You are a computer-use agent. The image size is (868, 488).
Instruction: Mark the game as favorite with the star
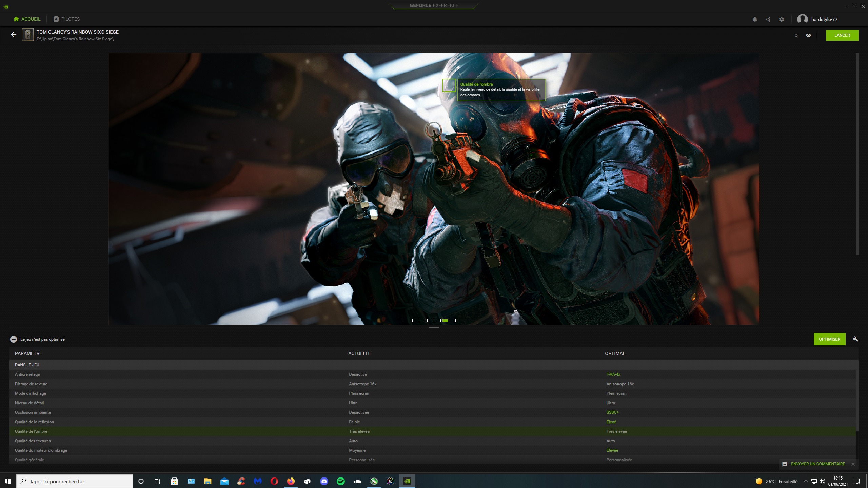tap(796, 35)
